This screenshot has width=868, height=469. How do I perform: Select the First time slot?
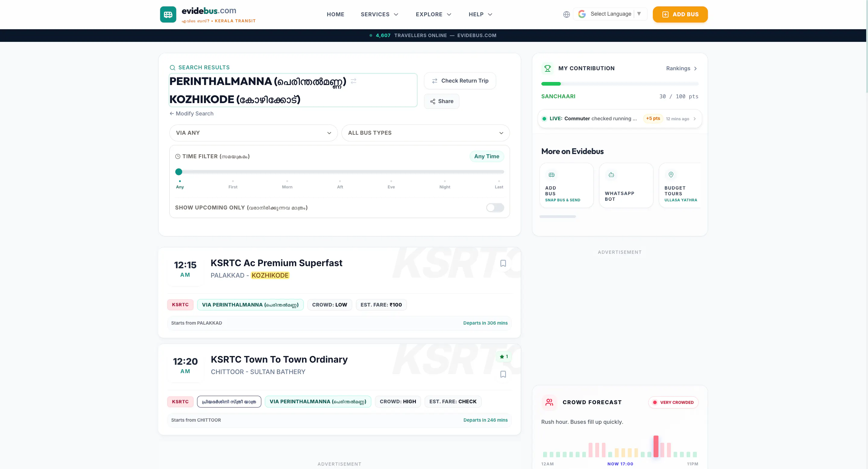tap(233, 185)
